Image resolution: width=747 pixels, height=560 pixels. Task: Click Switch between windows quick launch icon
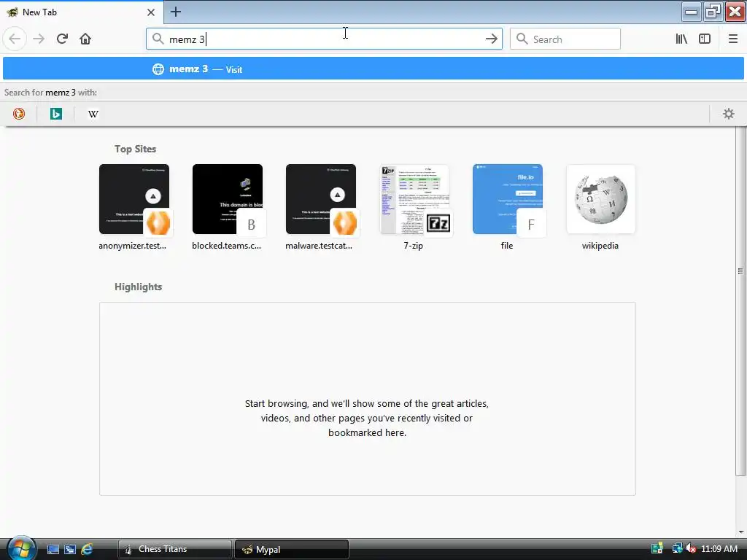[70, 550]
